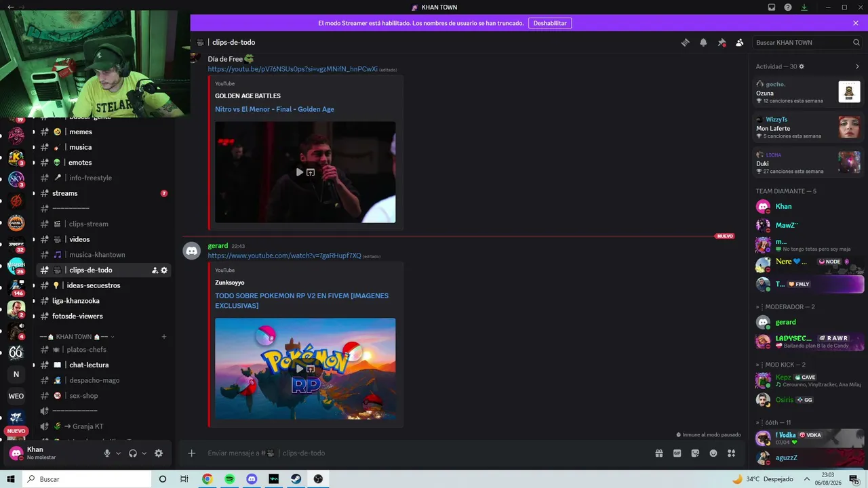The height and width of the screenshot is (488, 868).
Task: Open gerard's youtube.com watch link
Action: pos(284,256)
